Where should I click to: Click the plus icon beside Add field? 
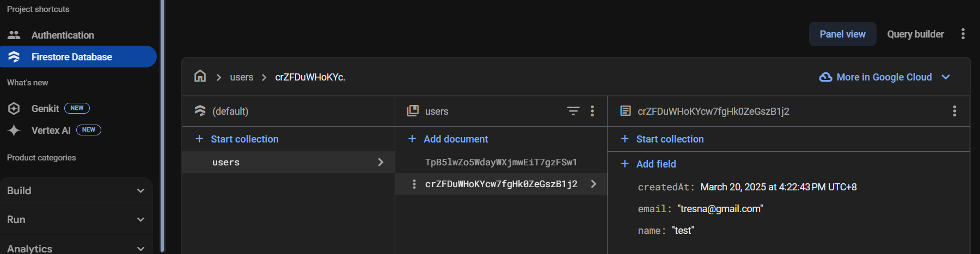pos(625,164)
